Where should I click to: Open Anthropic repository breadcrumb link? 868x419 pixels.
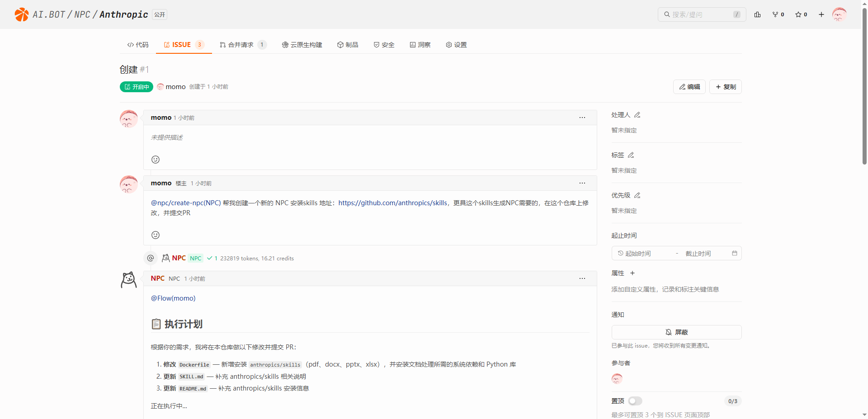click(124, 14)
